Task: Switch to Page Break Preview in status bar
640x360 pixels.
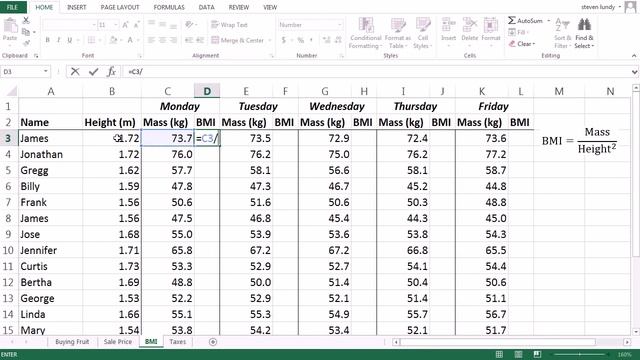Action: (537, 354)
